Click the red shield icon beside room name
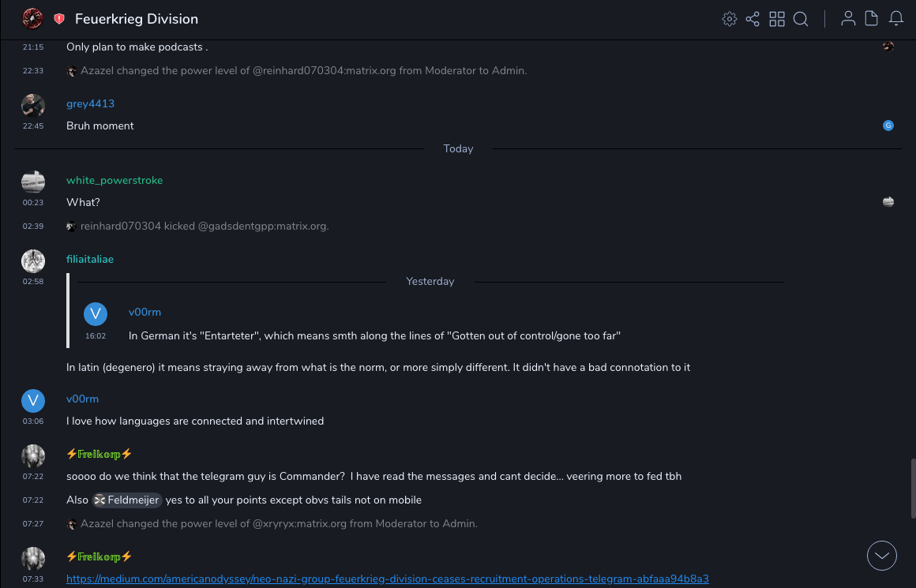This screenshot has height=588, width=916. pyautogui.click(x=59, y=19)
